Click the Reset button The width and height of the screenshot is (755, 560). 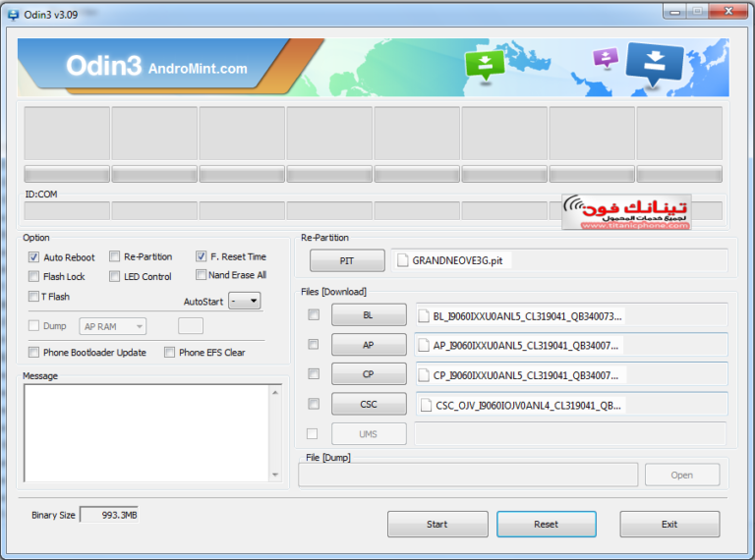(547, 524)
